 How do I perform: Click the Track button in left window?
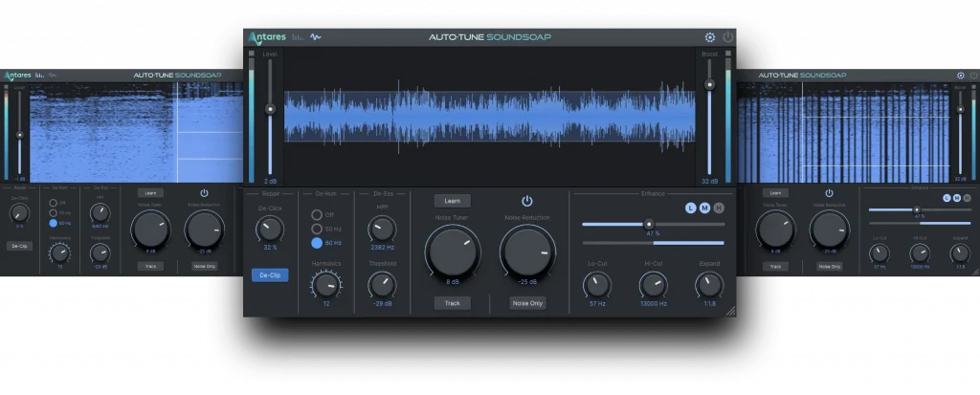pos(150,266)
